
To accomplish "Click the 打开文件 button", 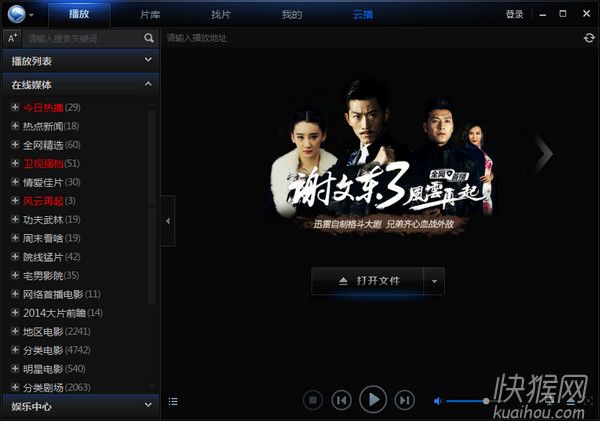I will tap(368, 281).
